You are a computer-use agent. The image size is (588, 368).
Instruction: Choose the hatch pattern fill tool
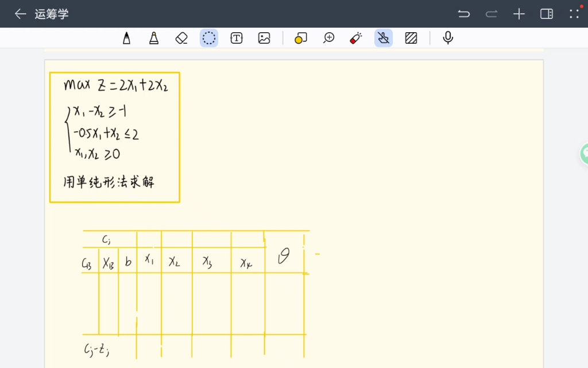point(411,38)
